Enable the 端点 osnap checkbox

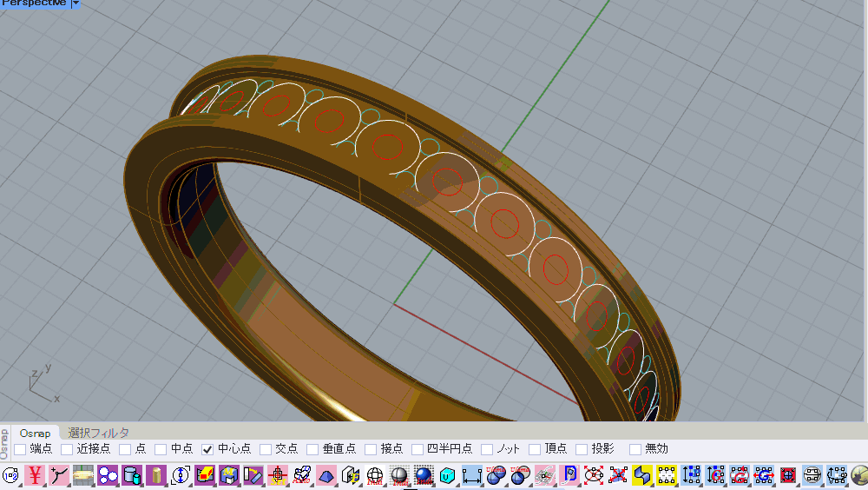pyautogui.click(x=20, y=449)
